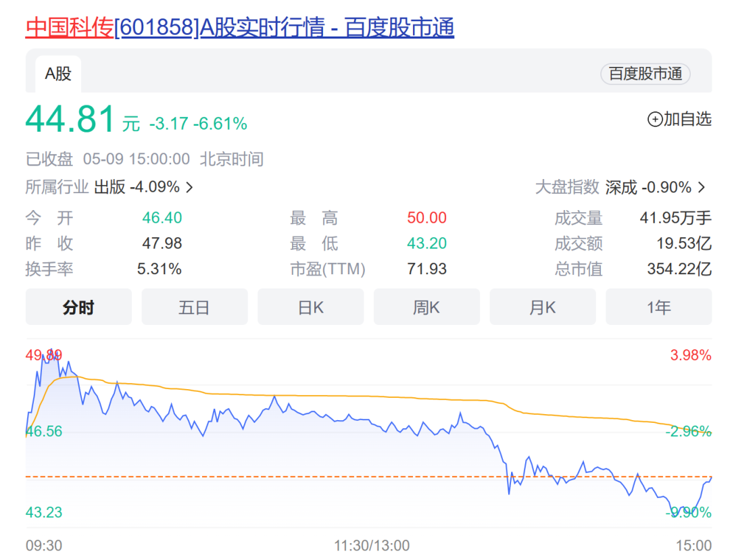Click the plus icon next to 加自选
Screen dimensions: 730x560
point(654,120)
